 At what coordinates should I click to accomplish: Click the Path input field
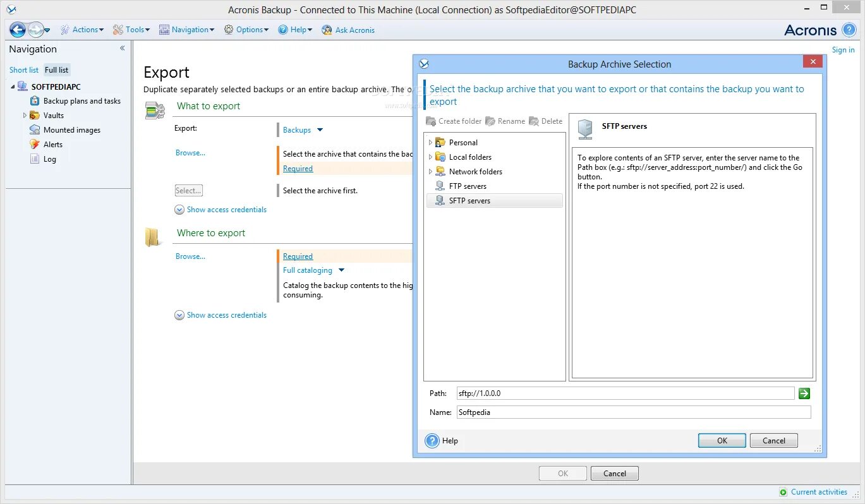625,393
